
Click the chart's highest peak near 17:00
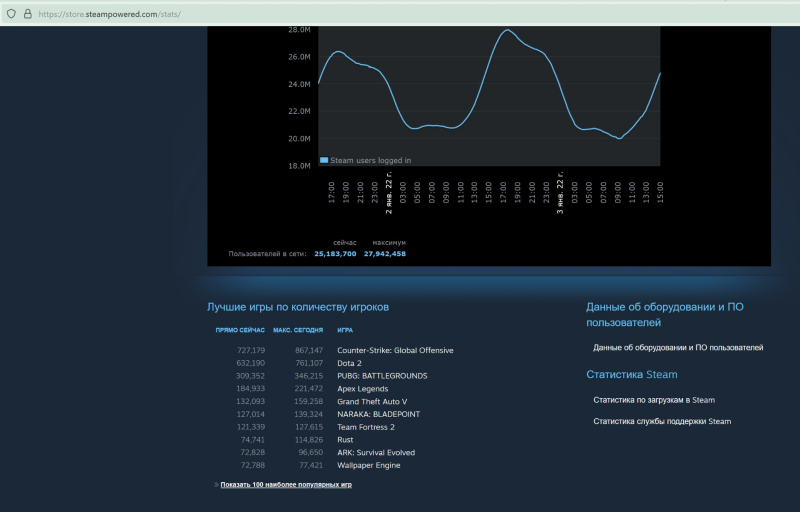tap(508, 30)
